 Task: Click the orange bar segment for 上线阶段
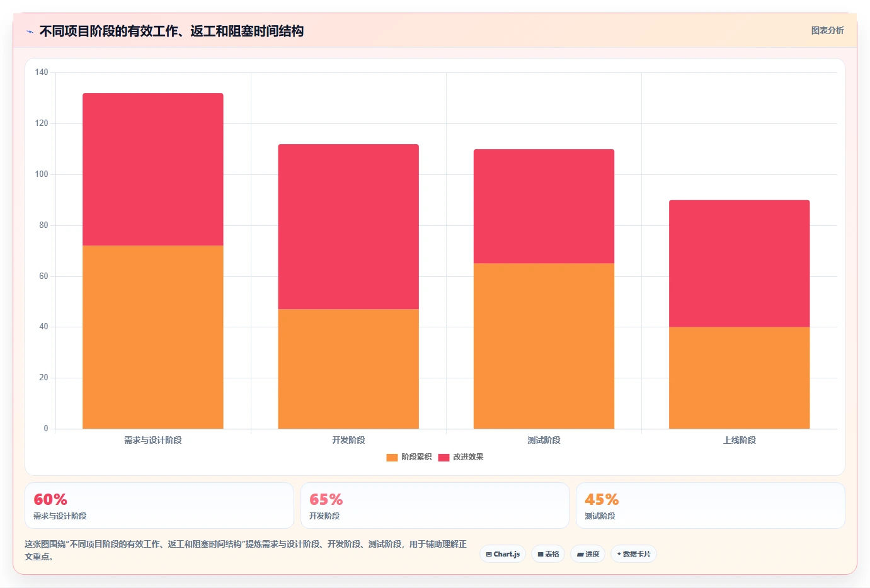tap(740, 378)
